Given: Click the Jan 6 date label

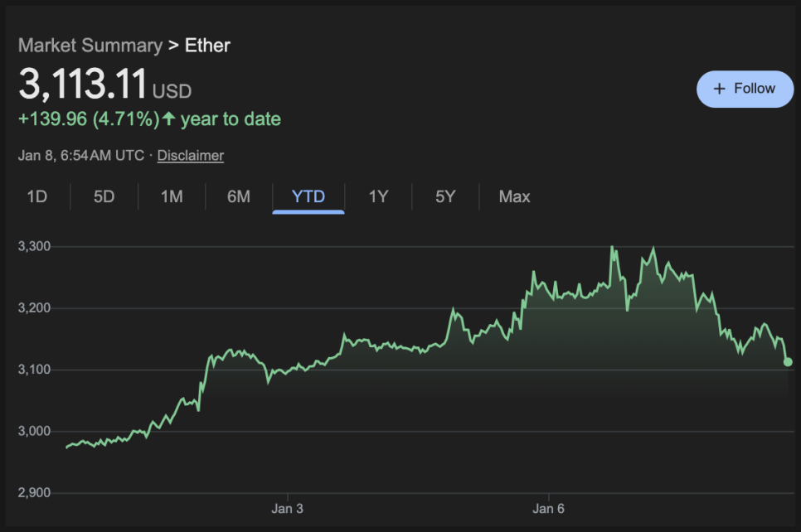Looking at the screenshot, I should [548, 508].
